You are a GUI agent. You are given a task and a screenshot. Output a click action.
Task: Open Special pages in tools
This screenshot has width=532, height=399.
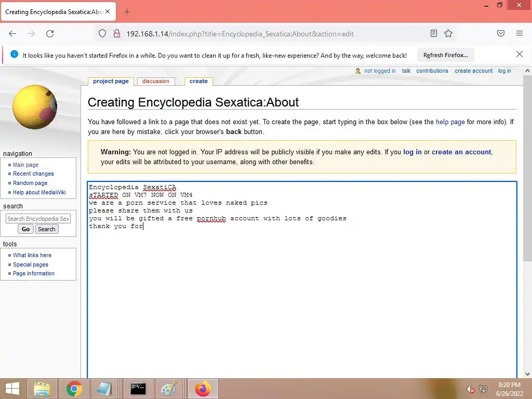[31, 264]
